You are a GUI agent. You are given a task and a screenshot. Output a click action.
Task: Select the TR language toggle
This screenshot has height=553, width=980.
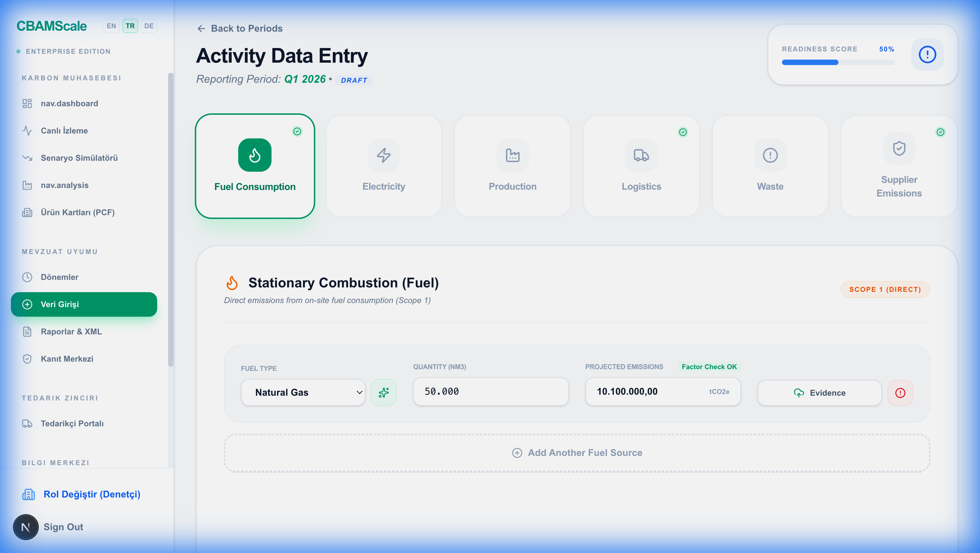tap(130, 26)
